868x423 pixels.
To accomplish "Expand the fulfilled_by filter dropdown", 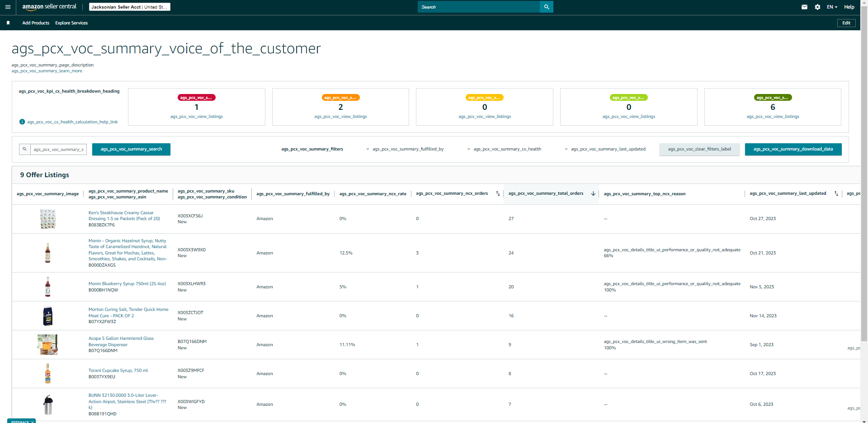I will click(x=405, y=149).
